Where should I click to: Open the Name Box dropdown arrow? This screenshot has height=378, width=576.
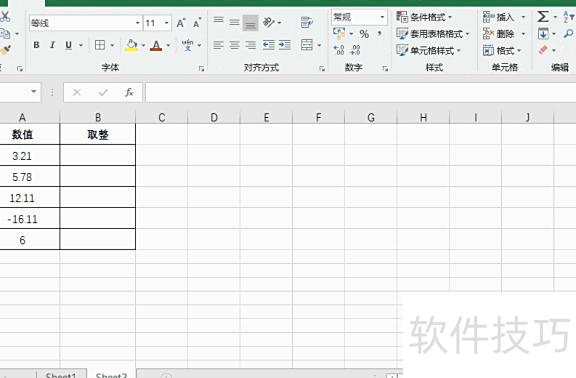pos(34,91)
